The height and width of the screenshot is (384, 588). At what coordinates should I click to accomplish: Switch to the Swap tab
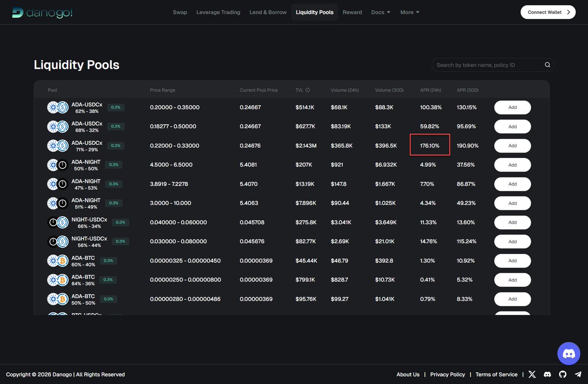180,12
